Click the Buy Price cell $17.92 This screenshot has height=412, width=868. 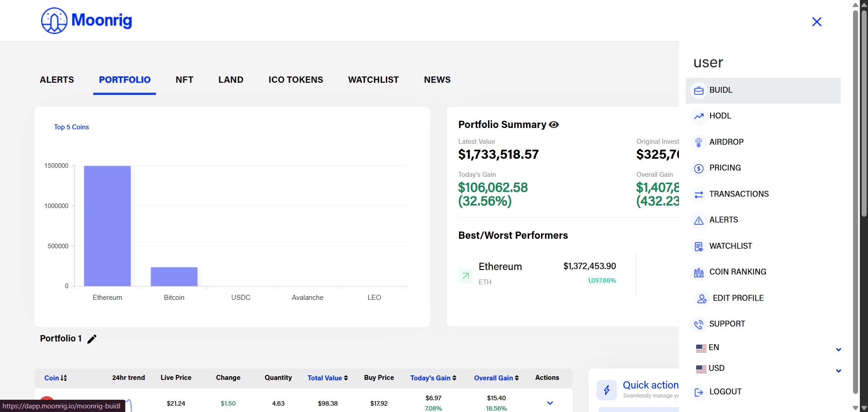click(x=379, y=403)
